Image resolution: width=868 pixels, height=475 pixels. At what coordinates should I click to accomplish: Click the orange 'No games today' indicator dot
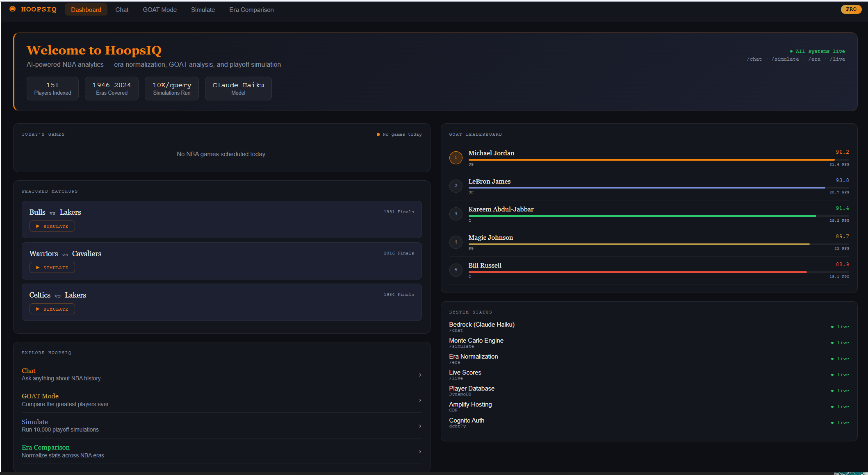coord(378,134)
